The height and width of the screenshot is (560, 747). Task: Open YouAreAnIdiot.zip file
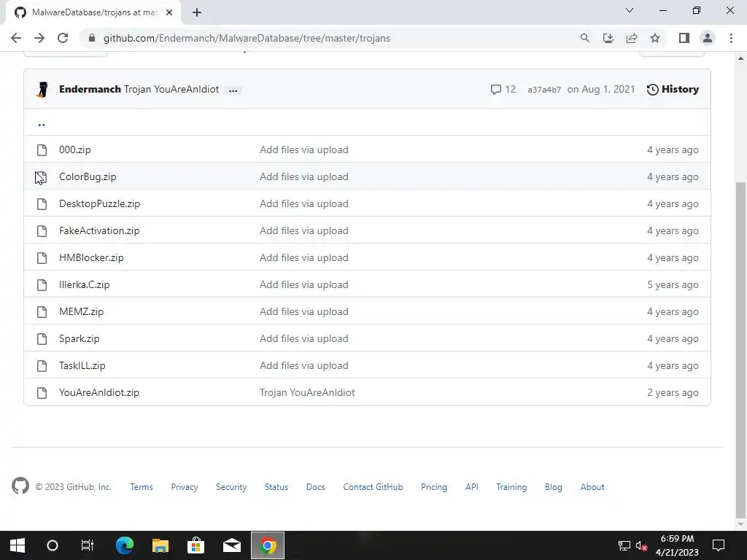(x=99, y=392)
